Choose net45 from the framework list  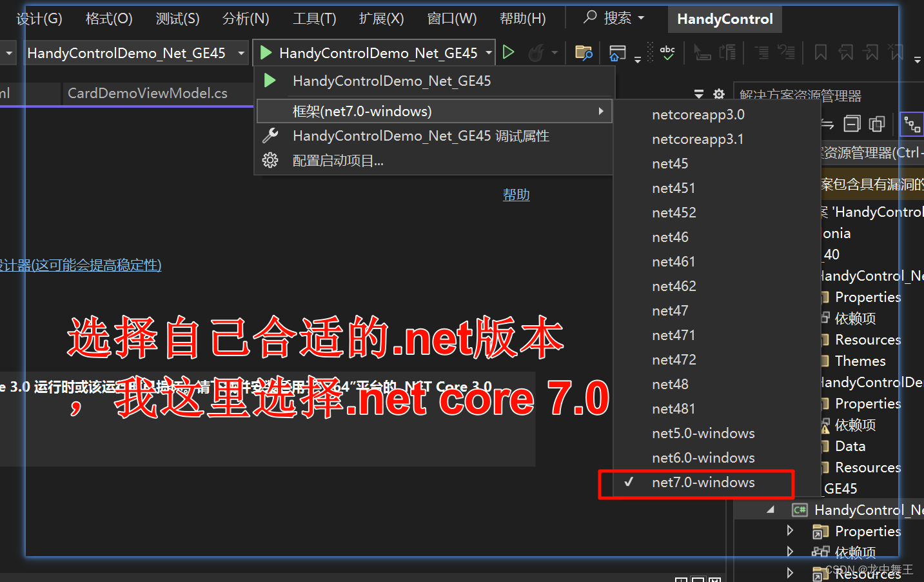pos(670,163)
